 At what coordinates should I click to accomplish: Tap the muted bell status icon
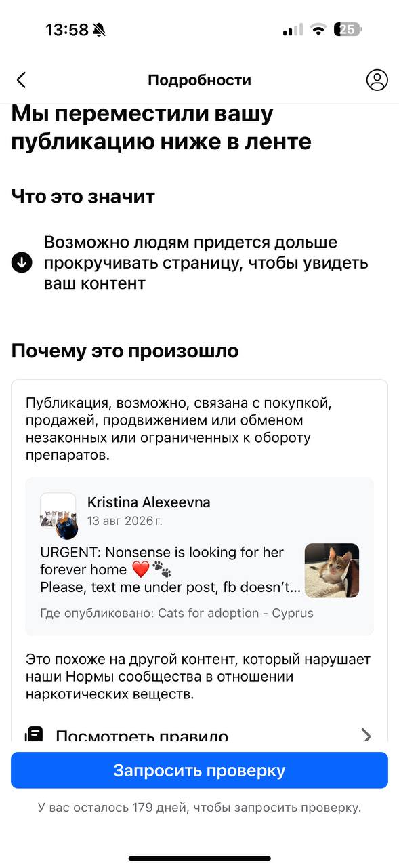pos(99,30)
